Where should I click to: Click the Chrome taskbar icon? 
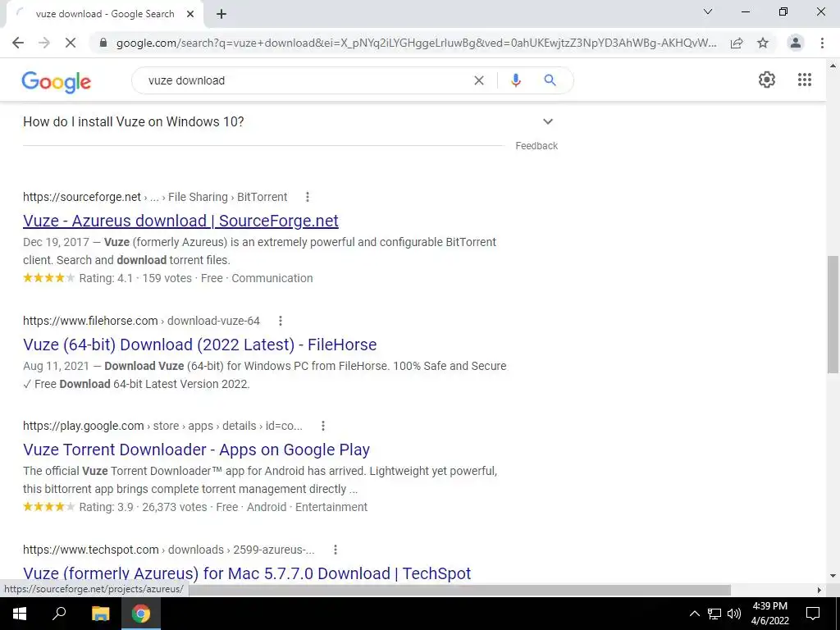(141, 614)
